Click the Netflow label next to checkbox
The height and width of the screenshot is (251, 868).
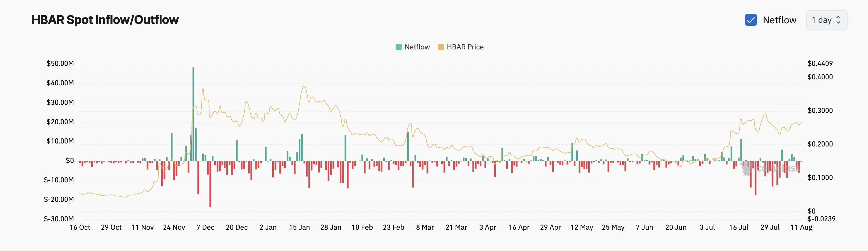(x=779, y=20)
